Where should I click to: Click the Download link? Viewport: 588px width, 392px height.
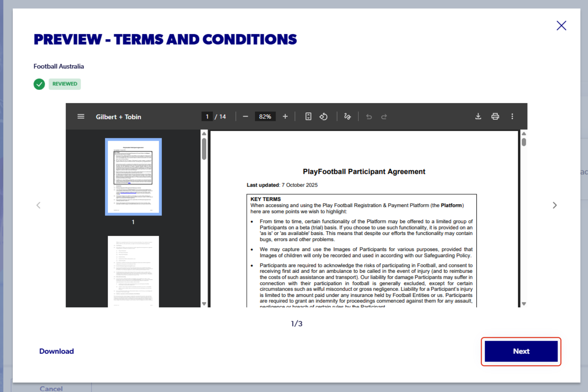coord(56,351)
